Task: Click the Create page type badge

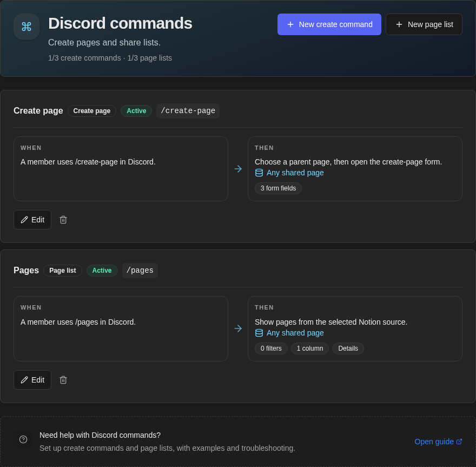Action: point(91,111)
